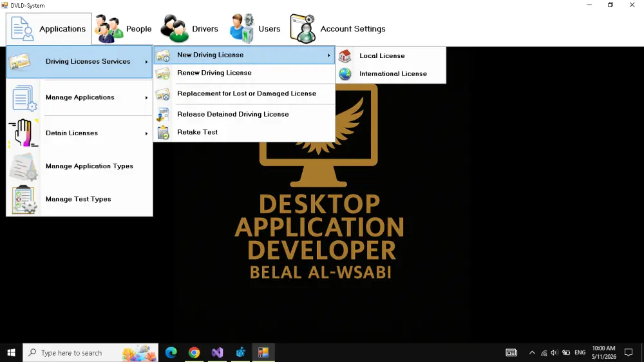Expand New Driving License submenu arrow
Image resolution: width=644 pixels, height=362 pixels.
point(328,55)
